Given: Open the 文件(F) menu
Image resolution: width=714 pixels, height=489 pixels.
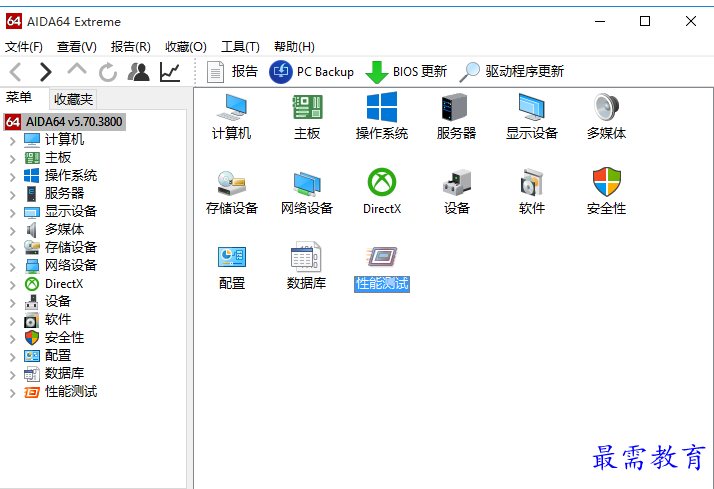Looking at the screenshot, I should 24,46.
